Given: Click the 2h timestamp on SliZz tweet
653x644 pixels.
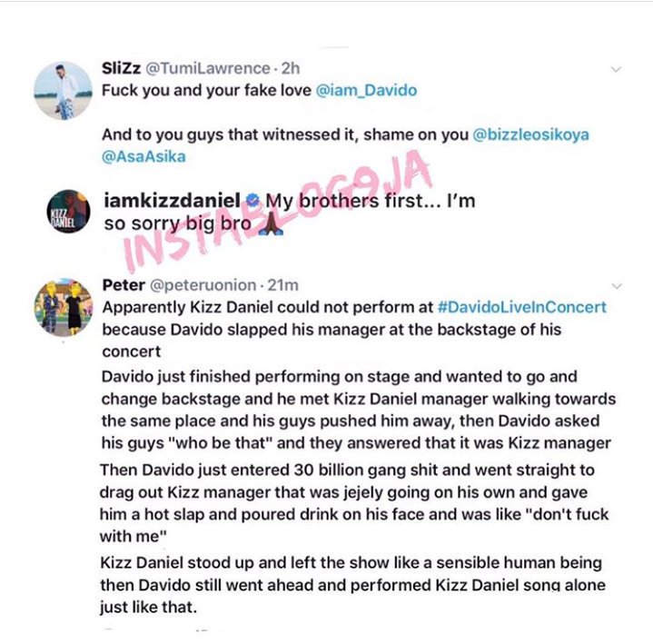Looking at the screenshot, I should coord(291,68).
